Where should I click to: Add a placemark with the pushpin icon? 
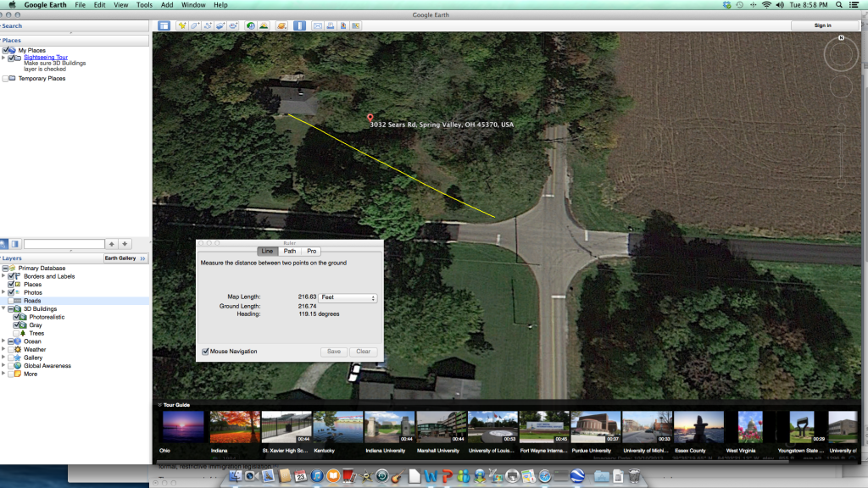click(181, 25)
